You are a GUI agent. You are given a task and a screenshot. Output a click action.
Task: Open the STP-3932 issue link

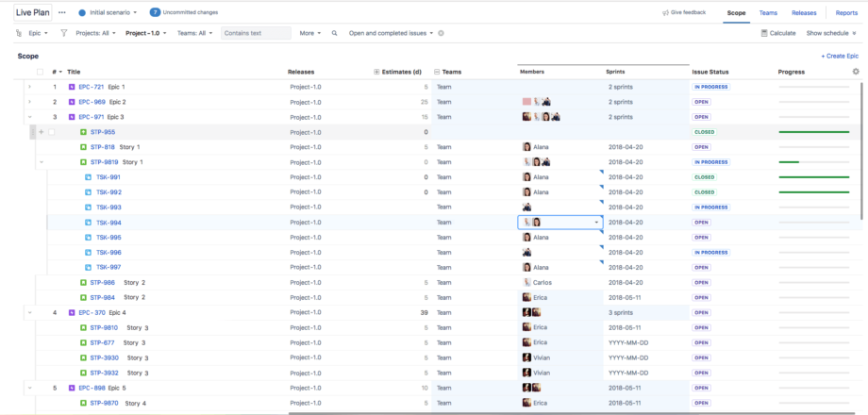click(x=104, y=373)
